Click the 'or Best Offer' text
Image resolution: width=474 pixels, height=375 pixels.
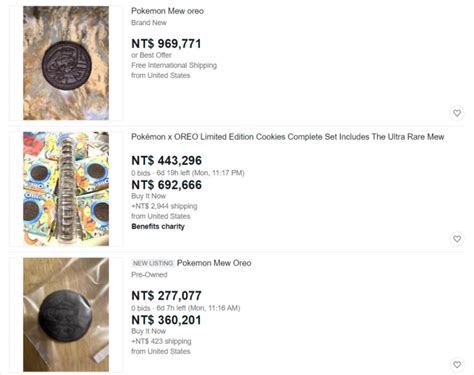151,55
